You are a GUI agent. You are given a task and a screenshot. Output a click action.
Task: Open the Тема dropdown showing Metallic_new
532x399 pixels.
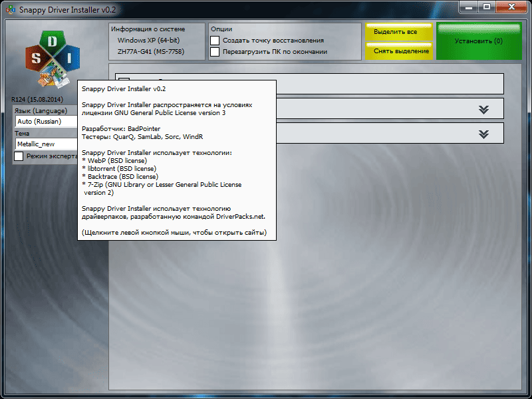click(x=46, y=144)
